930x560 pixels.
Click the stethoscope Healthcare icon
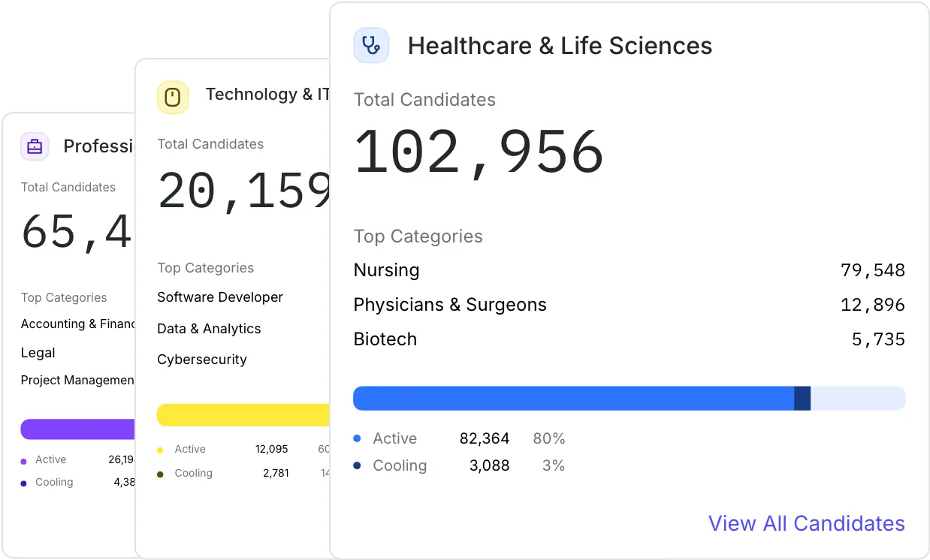pyautogui.click(x=371, y=45)
